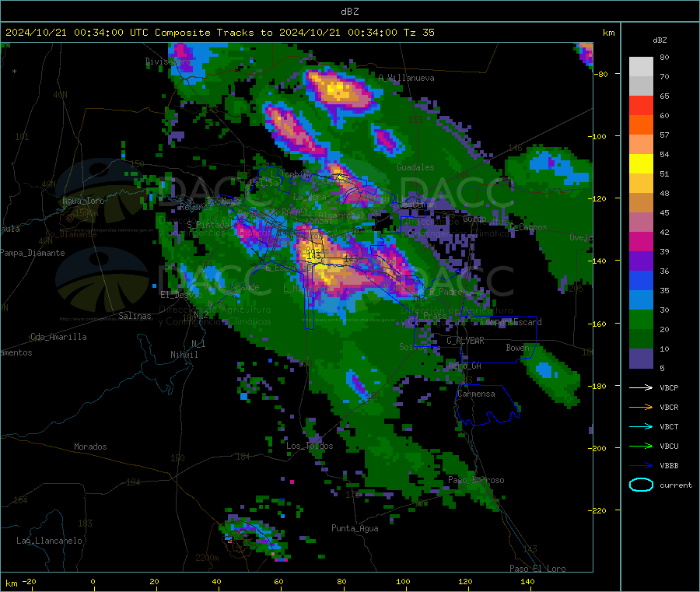Click the 'R_Padre' map label
Screen dimensions: 700x592
(x=446, y=292)
